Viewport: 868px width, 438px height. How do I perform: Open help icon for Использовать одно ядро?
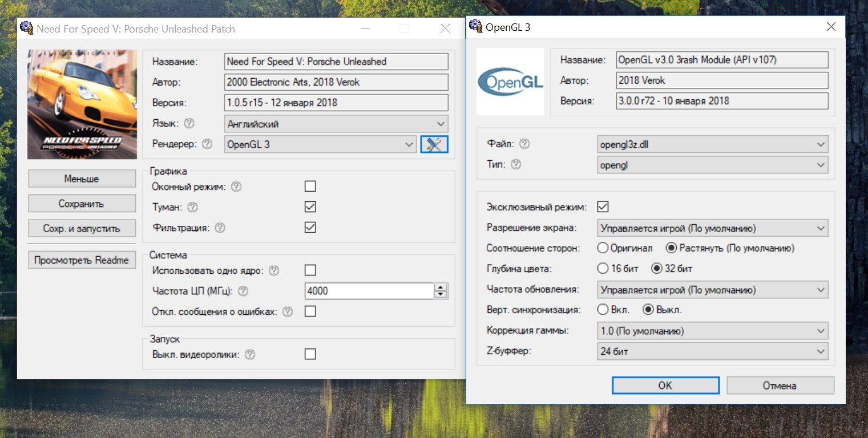[x=274, y=270]
